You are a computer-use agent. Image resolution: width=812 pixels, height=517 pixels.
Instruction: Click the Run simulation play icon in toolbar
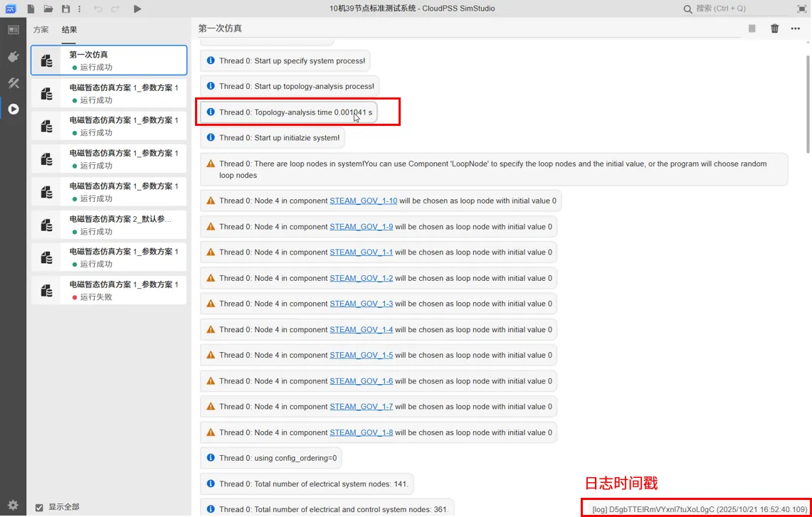coord(137,9)
